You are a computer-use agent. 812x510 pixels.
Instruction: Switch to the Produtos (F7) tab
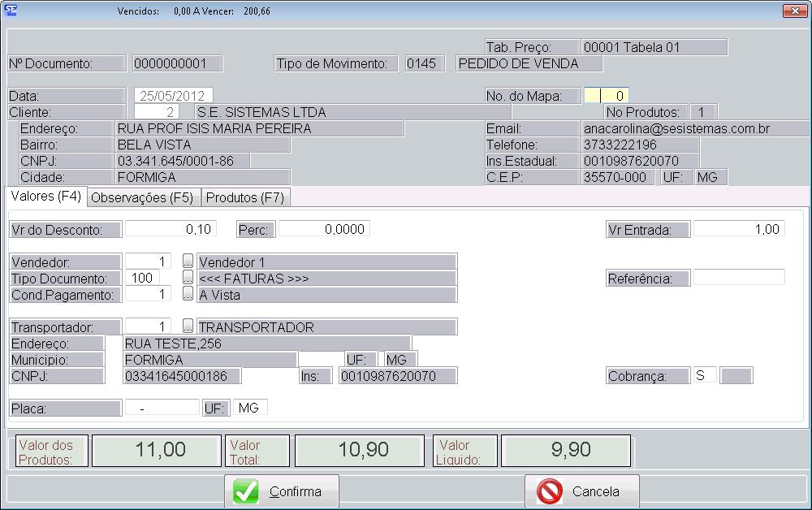click(244, 197)
